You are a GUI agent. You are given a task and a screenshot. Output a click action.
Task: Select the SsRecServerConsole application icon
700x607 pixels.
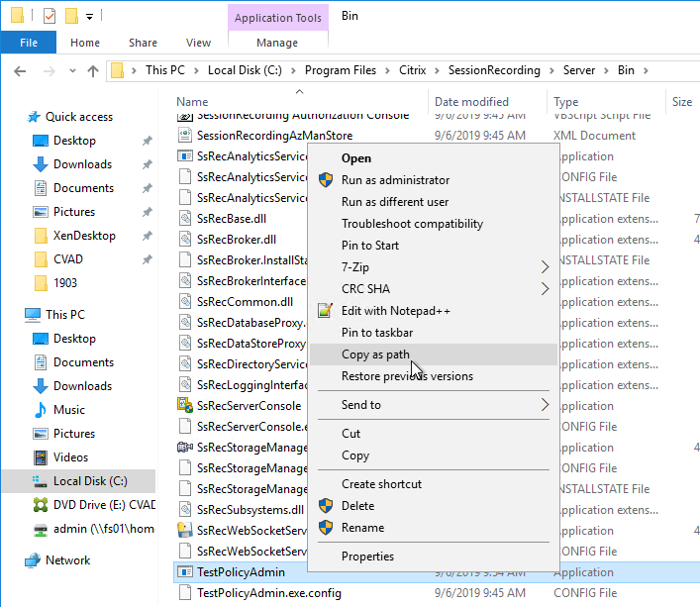point(185,405)
